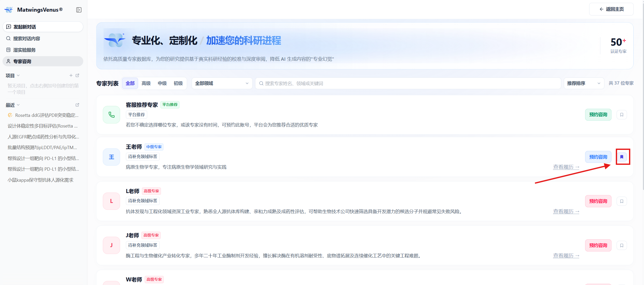Collapse the sidebar panel icon

[x=79, y=10]
